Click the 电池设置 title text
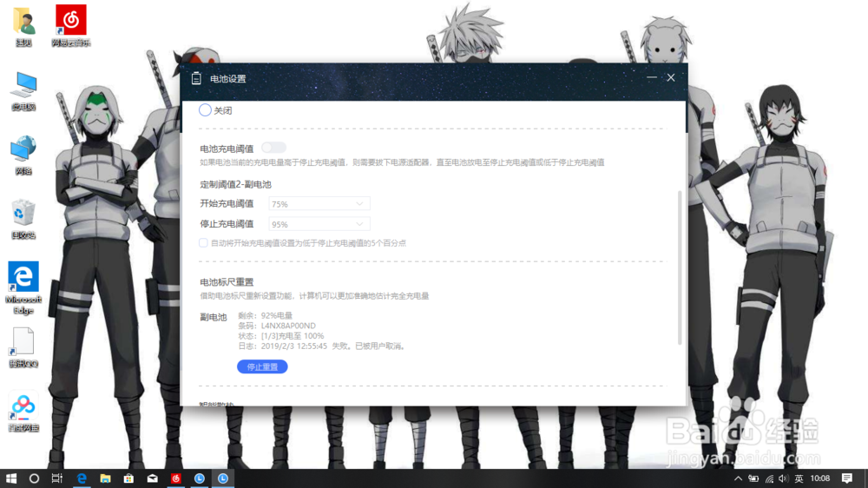The width and height of the screenshot is (868, 488). [x=228, y=79]
